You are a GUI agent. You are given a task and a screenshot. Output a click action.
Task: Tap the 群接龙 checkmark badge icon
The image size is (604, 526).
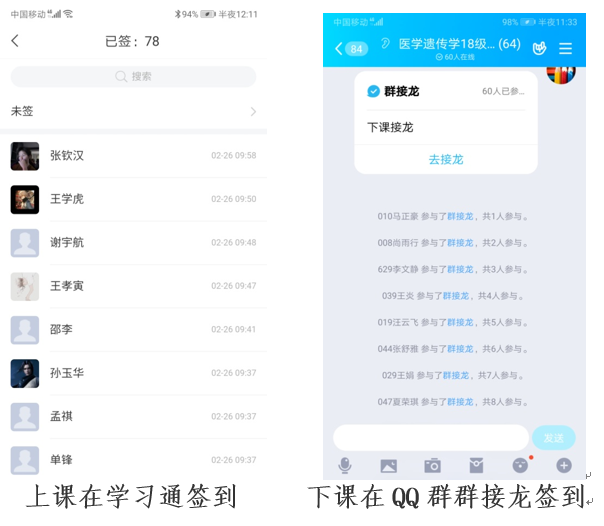(373, 91)
